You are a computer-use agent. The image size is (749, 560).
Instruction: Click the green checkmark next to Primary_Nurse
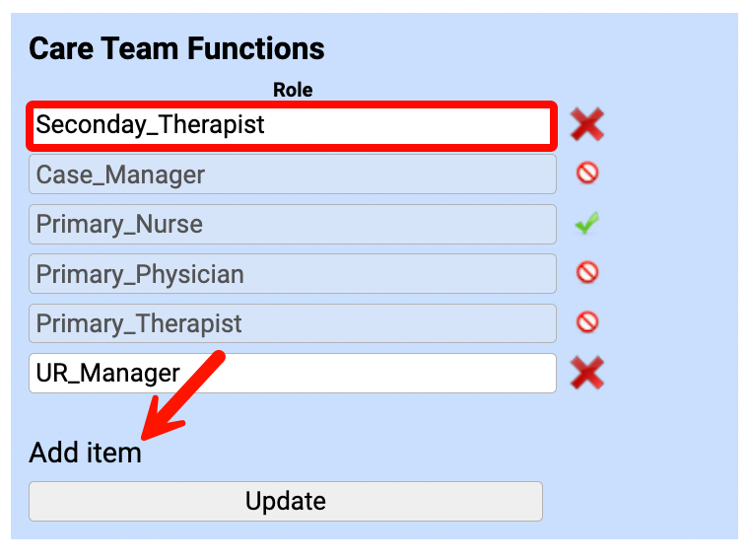point(587,225)
